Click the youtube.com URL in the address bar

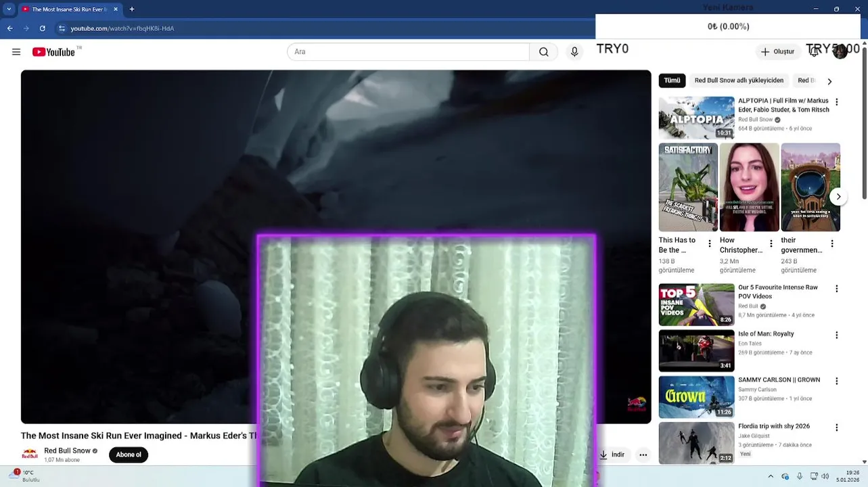122,28
